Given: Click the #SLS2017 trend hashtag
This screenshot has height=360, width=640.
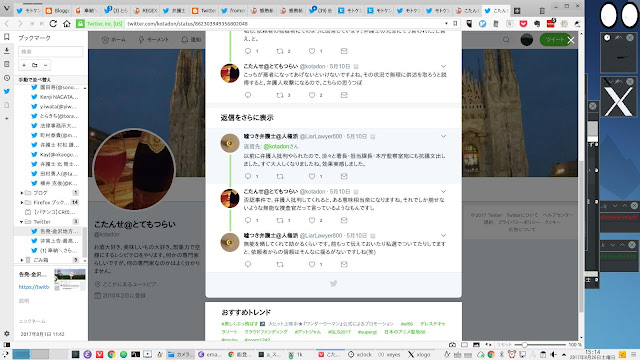Looking at the screenshot, I should coord(339,332).
